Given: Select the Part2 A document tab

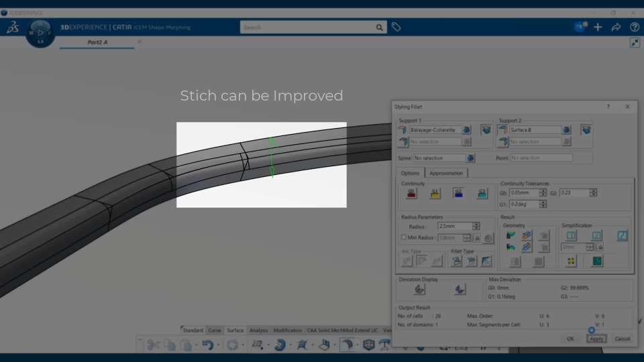Looking at the screenshot, I should point(97,42).
